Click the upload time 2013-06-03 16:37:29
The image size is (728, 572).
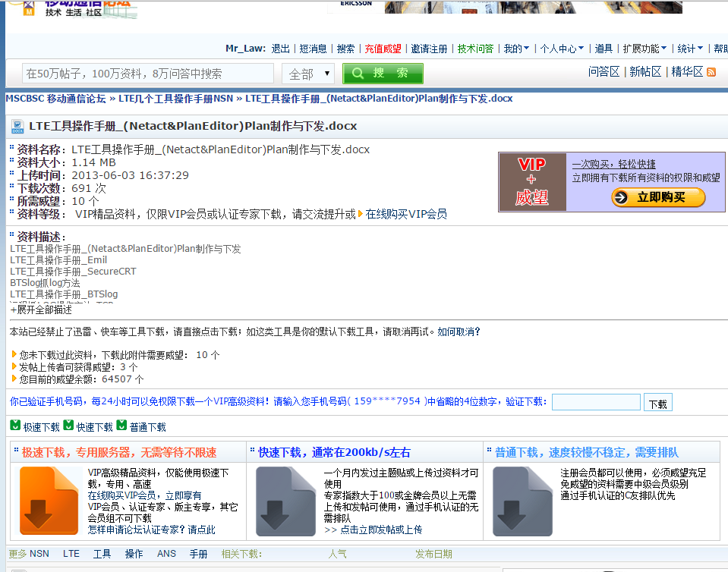(130, 175)
